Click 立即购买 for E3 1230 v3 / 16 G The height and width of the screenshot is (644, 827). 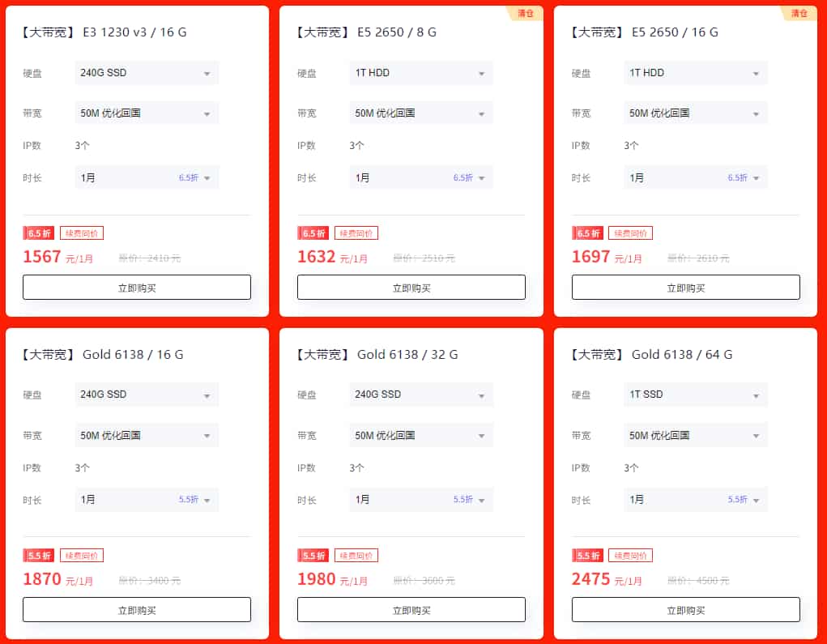click(x=137, y=288)
